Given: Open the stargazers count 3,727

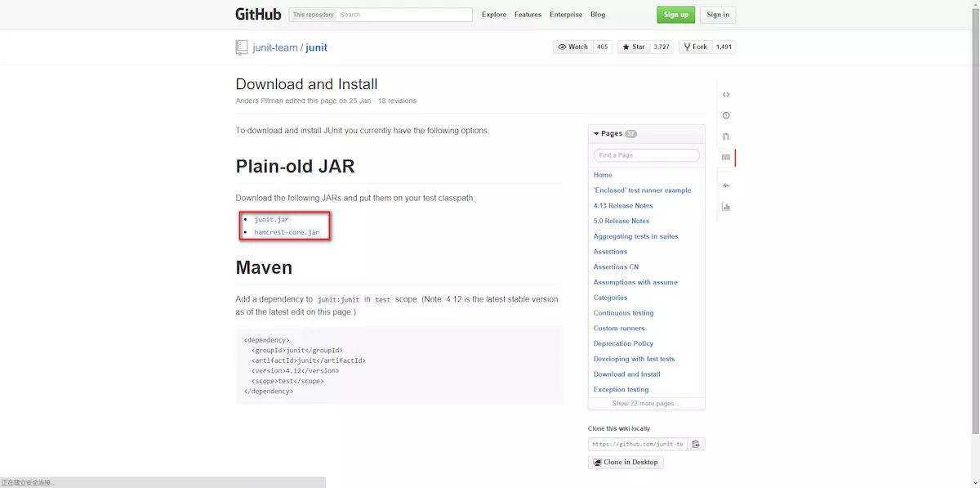Looking at the screenshot, I should tap(661, 47).
